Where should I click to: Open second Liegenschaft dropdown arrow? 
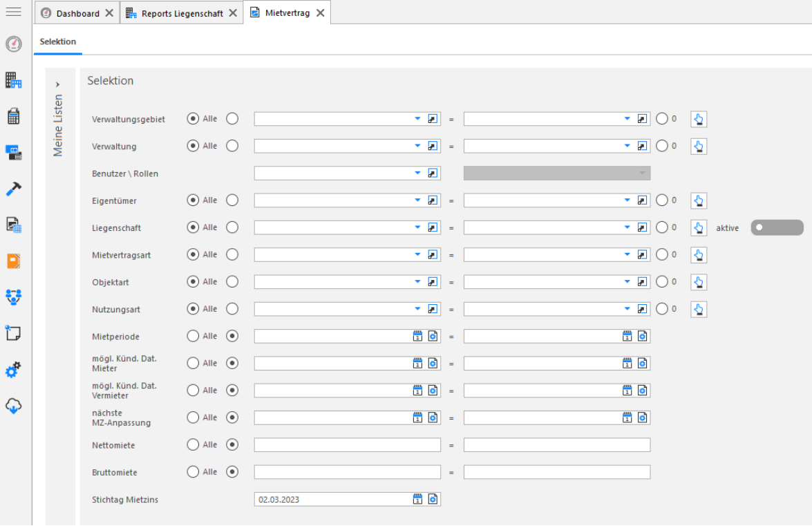tap(627, 228)
